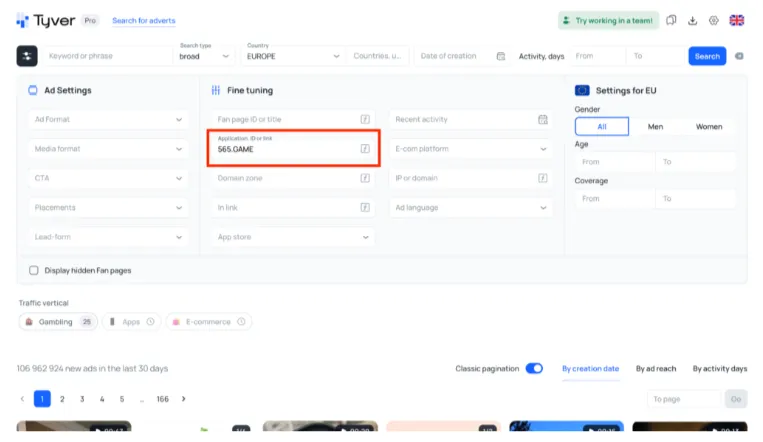Click the Tyver logo
The height and width of the screenshot is (442, 763).
tap(46, 20)
